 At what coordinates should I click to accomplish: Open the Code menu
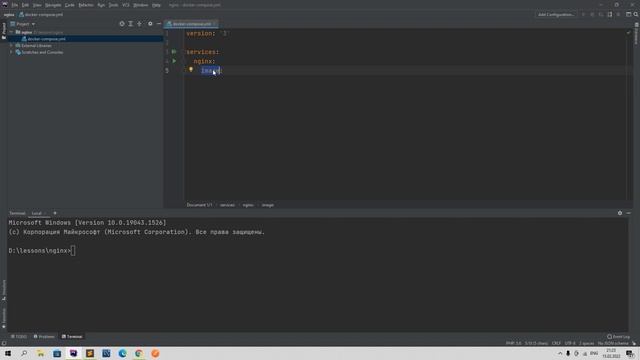[x=70, y=5]
